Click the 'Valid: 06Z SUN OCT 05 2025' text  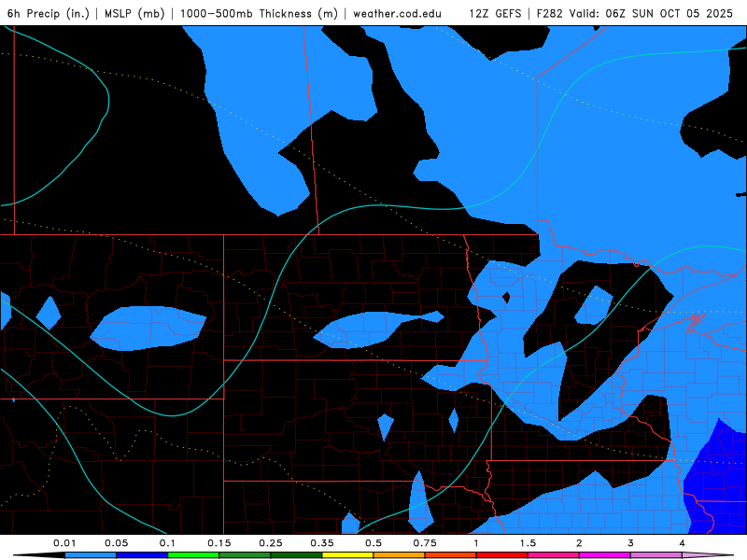tap(651, 13)
